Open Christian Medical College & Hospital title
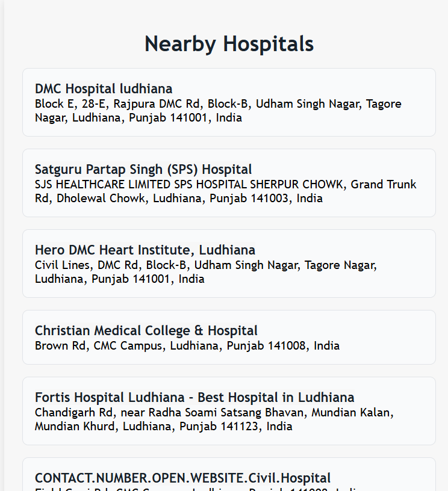 pos(146,331)
